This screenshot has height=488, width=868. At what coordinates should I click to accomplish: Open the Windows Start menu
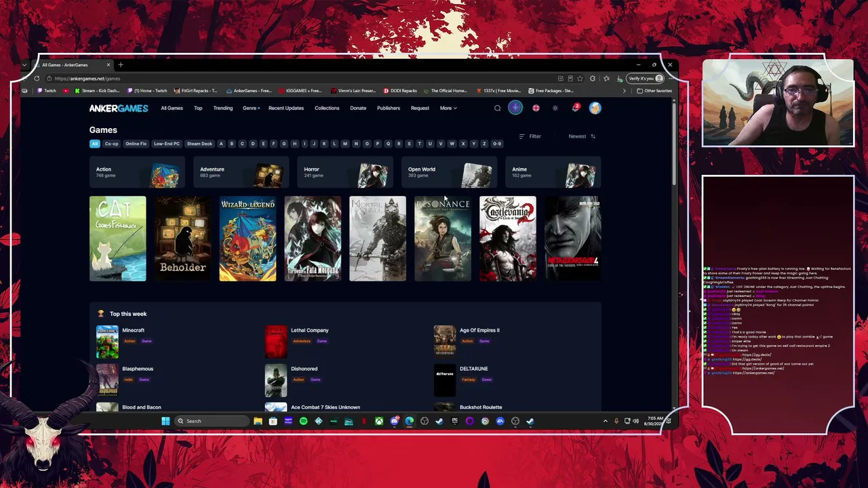tap(165, 421)
